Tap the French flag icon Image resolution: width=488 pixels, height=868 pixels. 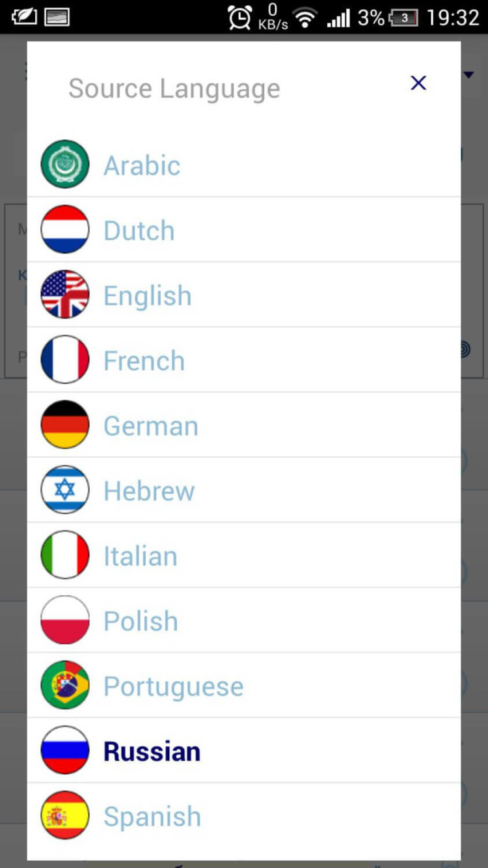point(65,359)
